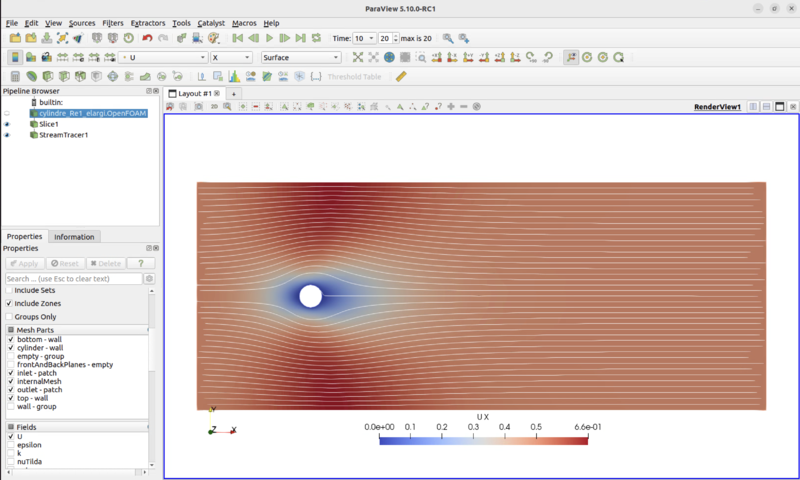Screen dimensions: 800x480
Task: Add new layout tab with plus
Action: 234,94
